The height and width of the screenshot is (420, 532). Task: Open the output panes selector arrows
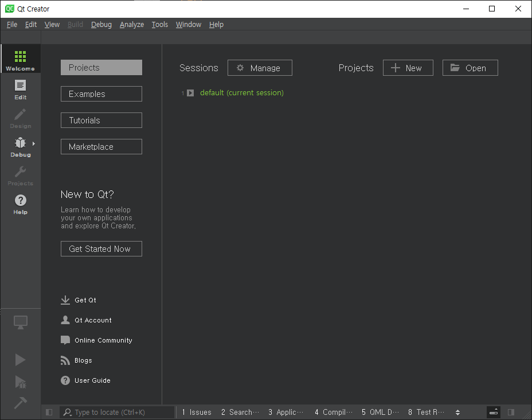point(457,412)
